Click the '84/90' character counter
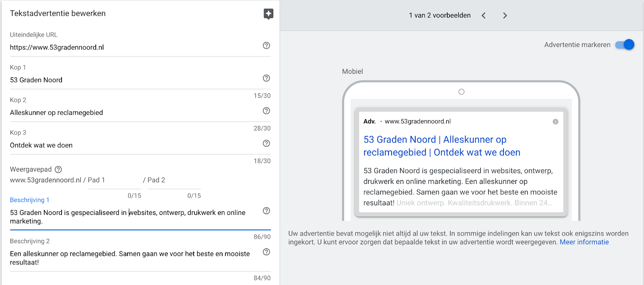Screen dimensions: 644x285 pyautogui.click(x=262, y=278)
